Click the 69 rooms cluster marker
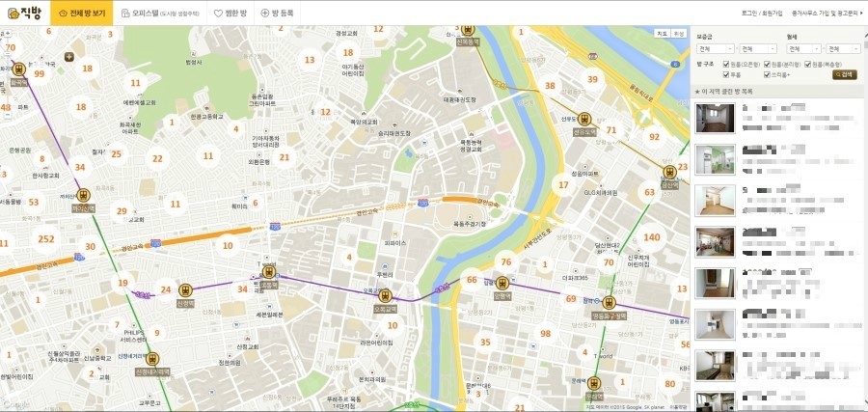The height and width of the screenshot is (412, 868). pyautogui.click(x=571, y=299)
